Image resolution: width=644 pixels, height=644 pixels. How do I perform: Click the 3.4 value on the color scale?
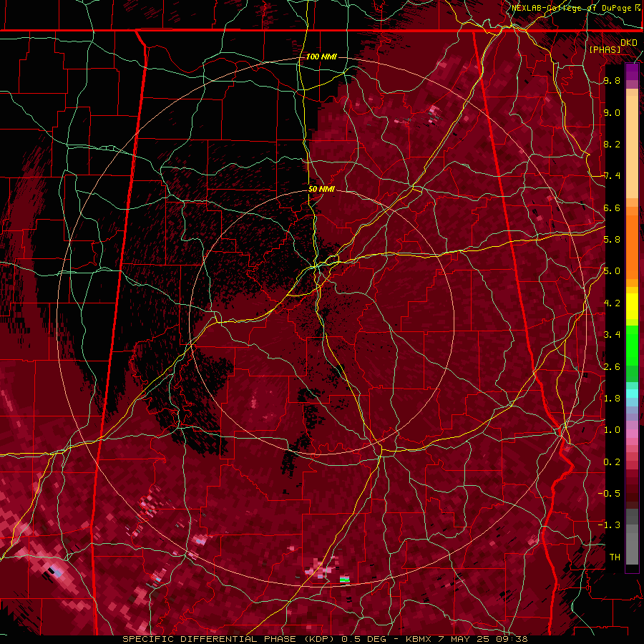[612, 335]
